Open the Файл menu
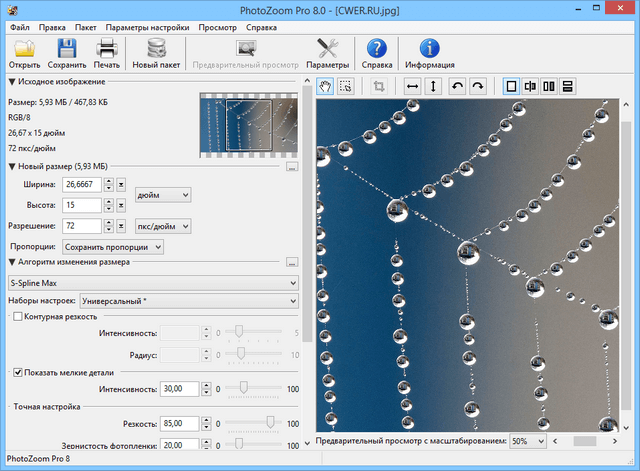640x471 pixels. (x=20, y=27)
